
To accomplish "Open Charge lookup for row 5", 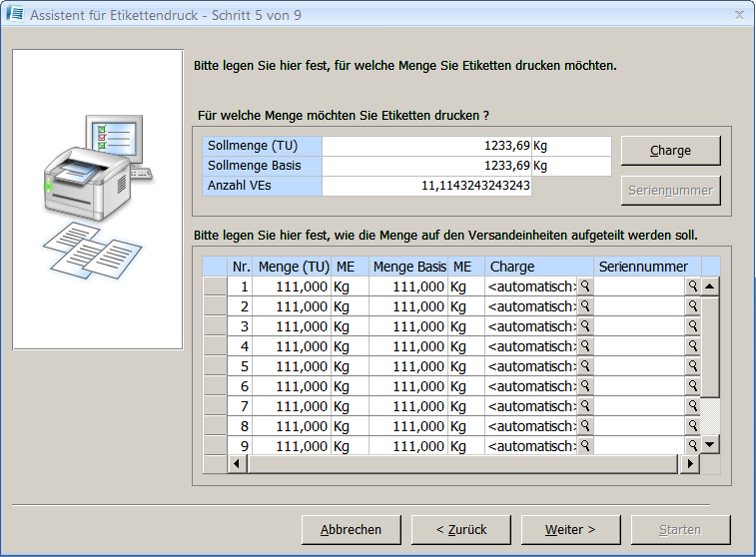I will [x=586, y=366].
